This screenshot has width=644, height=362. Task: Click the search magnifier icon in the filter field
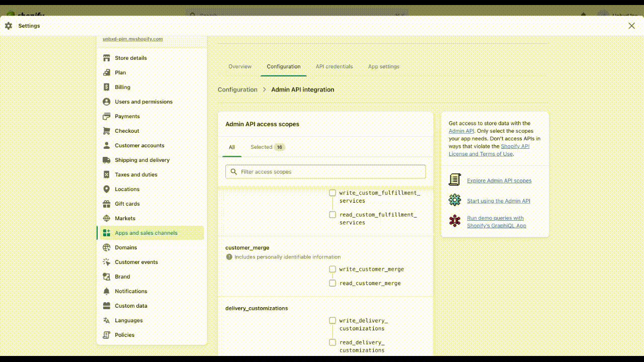pyautogui.click(x=233, y=171)
